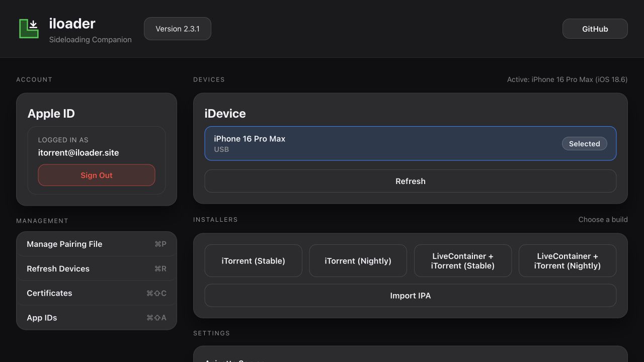Click the MANAGEMENT section label
This screenshot has width=644, height=362.
42,221
